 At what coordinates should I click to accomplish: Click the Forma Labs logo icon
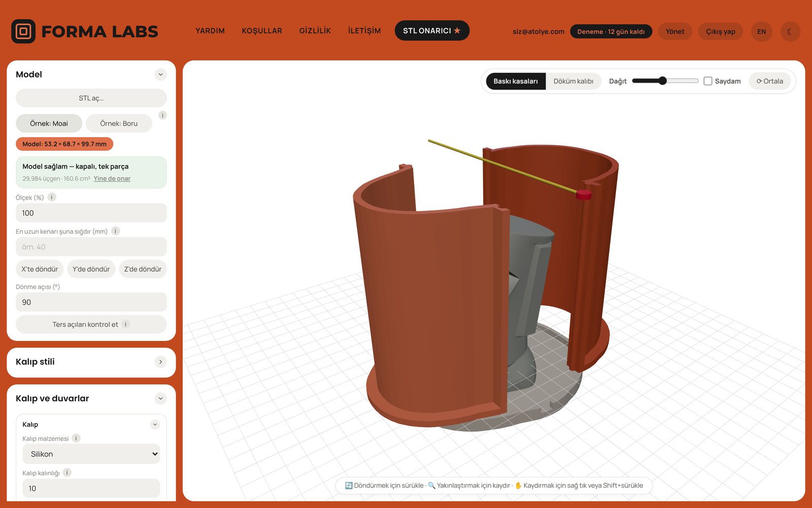point(23,31)
